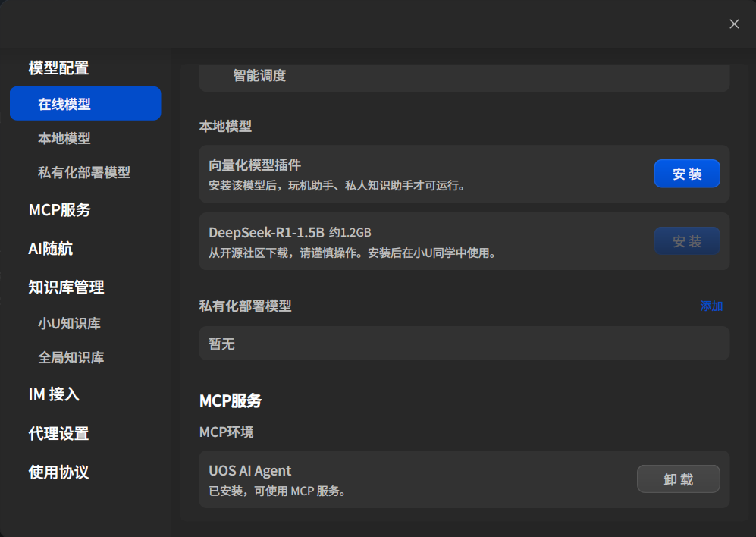Click the 本地模型 heading in content pane
Image resolution: width=756 pixels, height=537 pixels.
(x=226, y=127)
